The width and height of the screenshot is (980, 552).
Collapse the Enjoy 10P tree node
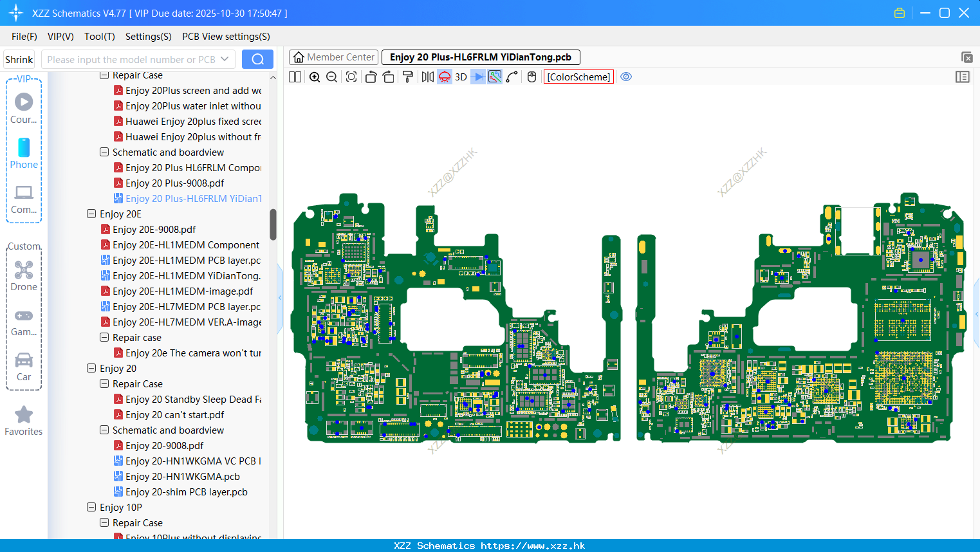click(91, 508)
